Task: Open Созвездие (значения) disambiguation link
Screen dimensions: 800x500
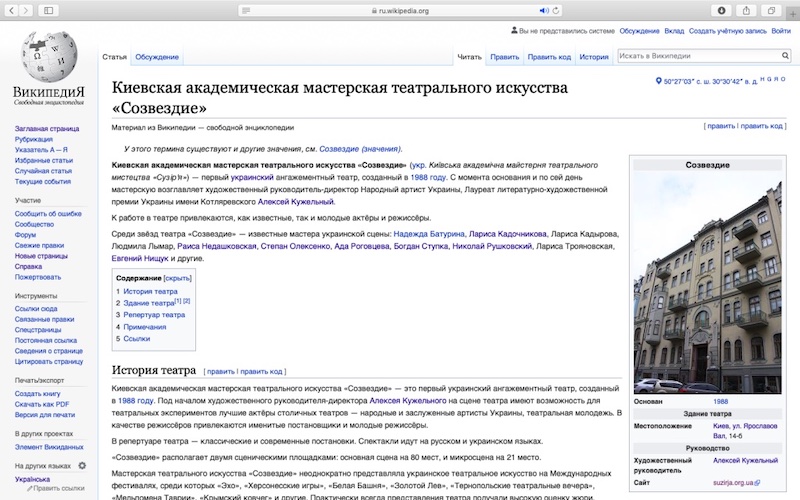Action: pos(360,149)
